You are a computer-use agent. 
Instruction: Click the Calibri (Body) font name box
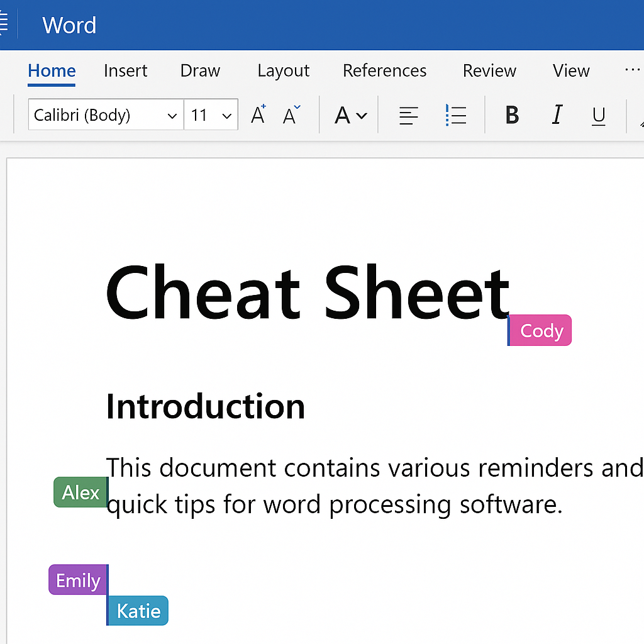(106, 114)
